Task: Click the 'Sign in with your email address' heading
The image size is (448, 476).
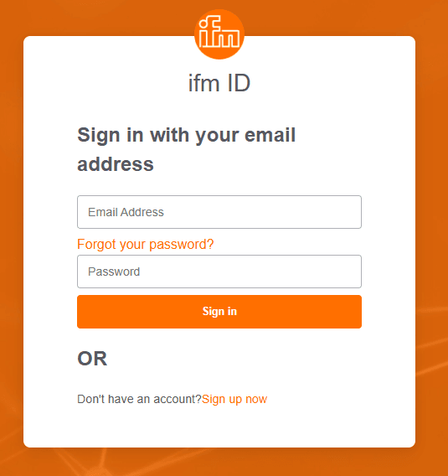Action: click(186, 149)
